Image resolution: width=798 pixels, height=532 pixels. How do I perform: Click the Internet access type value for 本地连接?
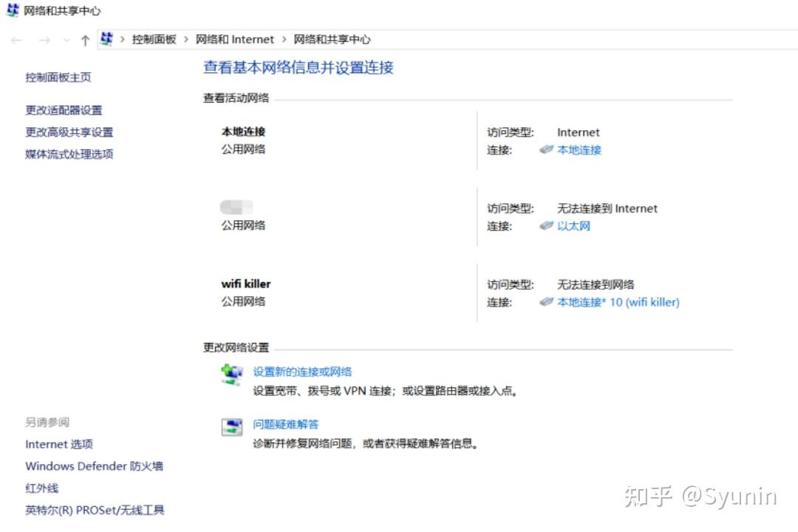click(x=578, y=132)
